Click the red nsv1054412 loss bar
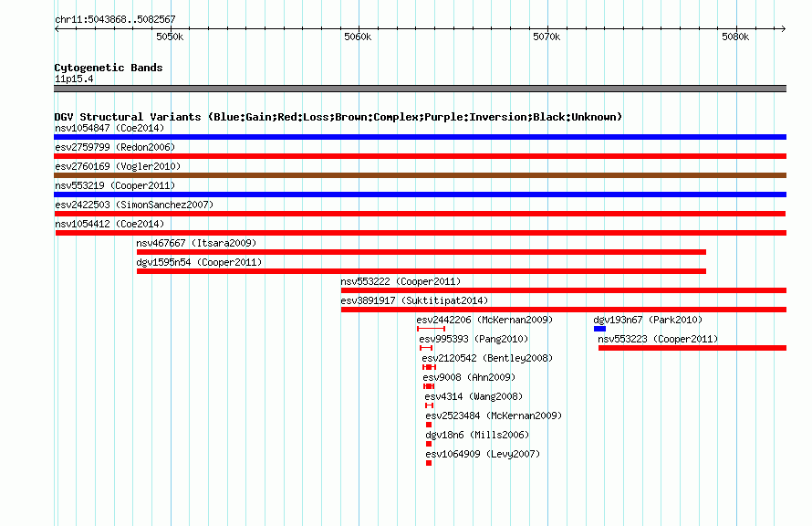The width and height of the screenshot is (812, 526). pos(421,233)
